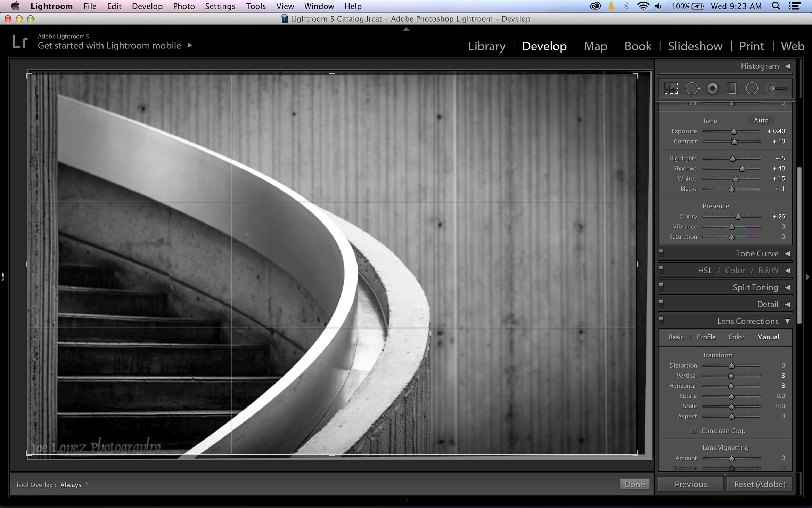The width and height of the screenshot is (812, 508).
Task: Click the Exposure slider handle
Action: 733,132
